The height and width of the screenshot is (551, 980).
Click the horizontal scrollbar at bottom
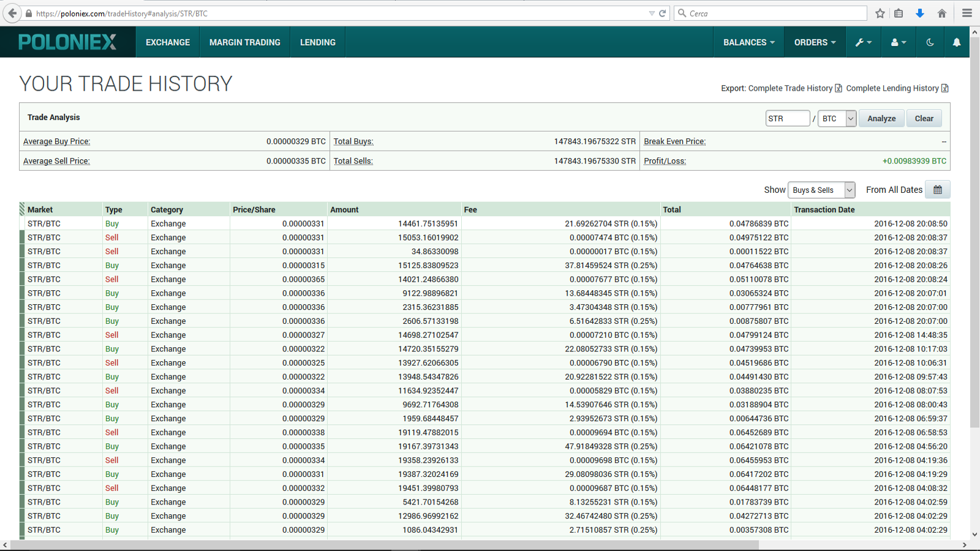385,545
